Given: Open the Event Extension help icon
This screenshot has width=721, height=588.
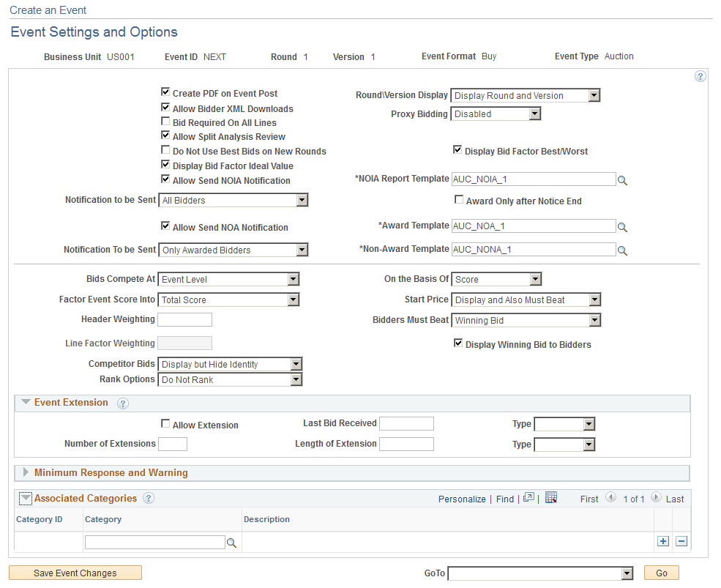Looking at the screenshot, I should [122, 402].
